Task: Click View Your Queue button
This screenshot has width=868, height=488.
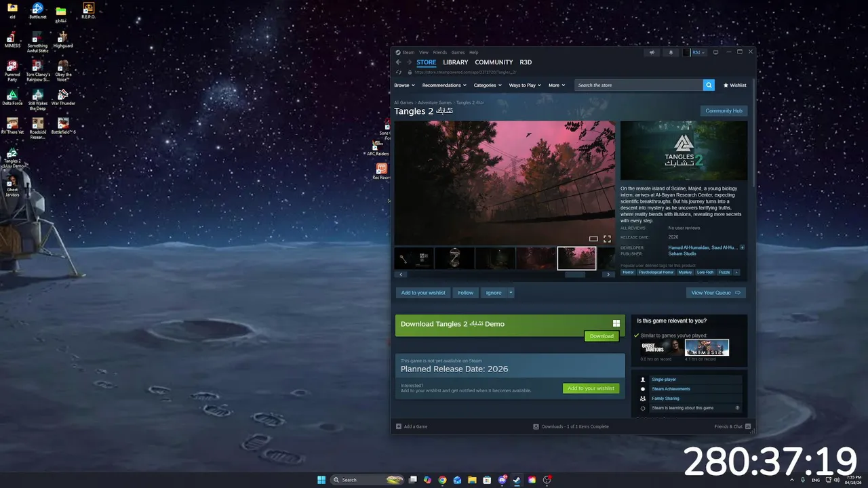Action: pos(715,293)
